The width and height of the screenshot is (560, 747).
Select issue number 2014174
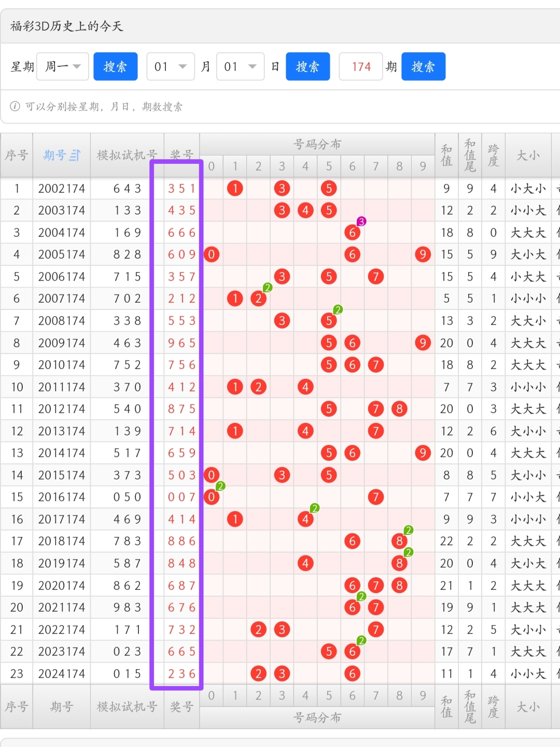click(62, 453)
